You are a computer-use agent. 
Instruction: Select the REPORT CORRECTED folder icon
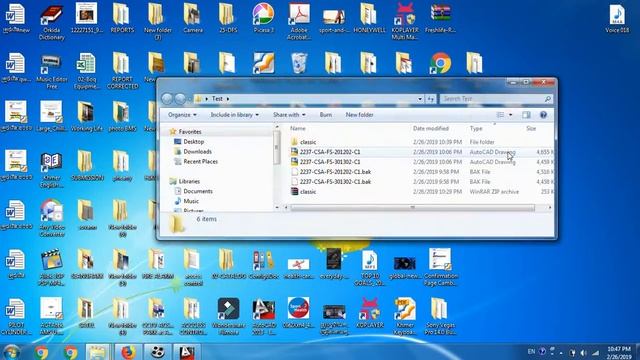pyautogui.click(x=122, y=70)
